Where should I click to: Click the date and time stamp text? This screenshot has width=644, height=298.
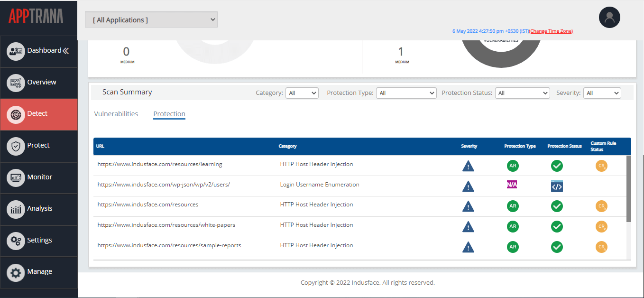[490, 31]
